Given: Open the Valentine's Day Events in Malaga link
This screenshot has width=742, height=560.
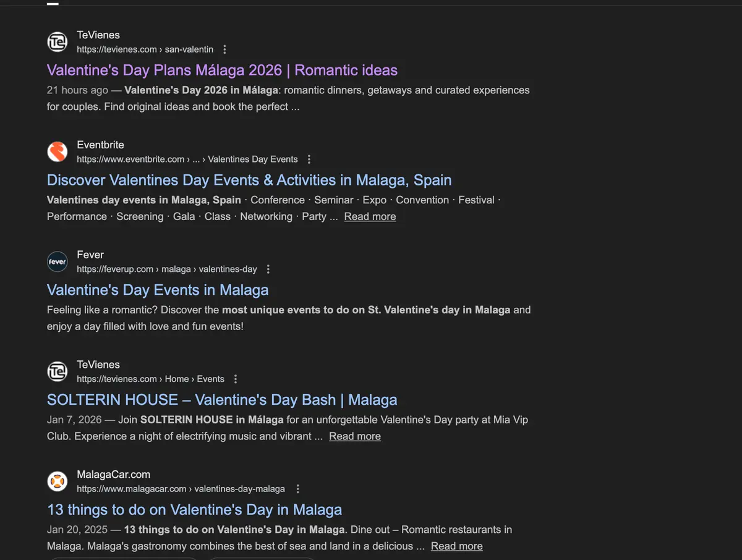Looking at the screenshot, I should [x=158, y=290].
